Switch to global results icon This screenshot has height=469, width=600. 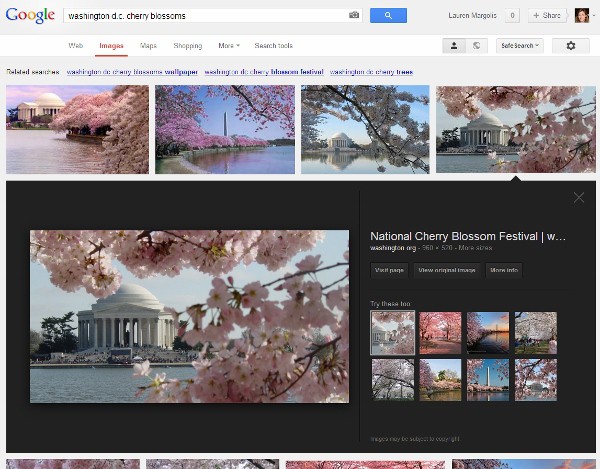pos(476,46)
